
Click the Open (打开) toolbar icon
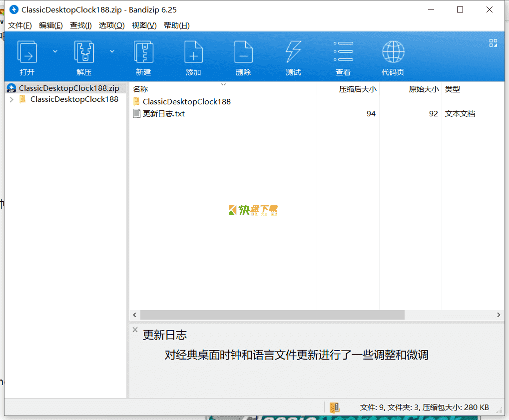(x=27, y=52)
